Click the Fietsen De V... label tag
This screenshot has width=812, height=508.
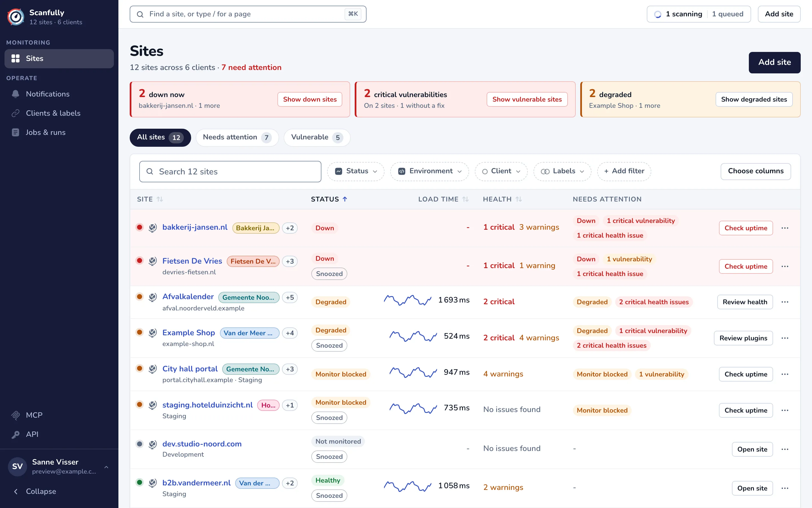253,261
